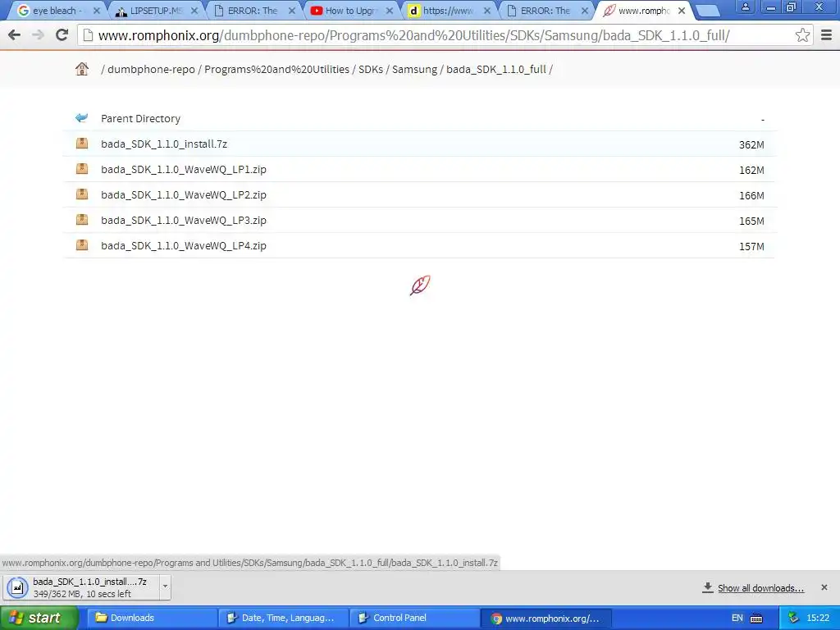Click the feather logo below the file list
This screenshot has width=840, height=630.
[420, 285]
